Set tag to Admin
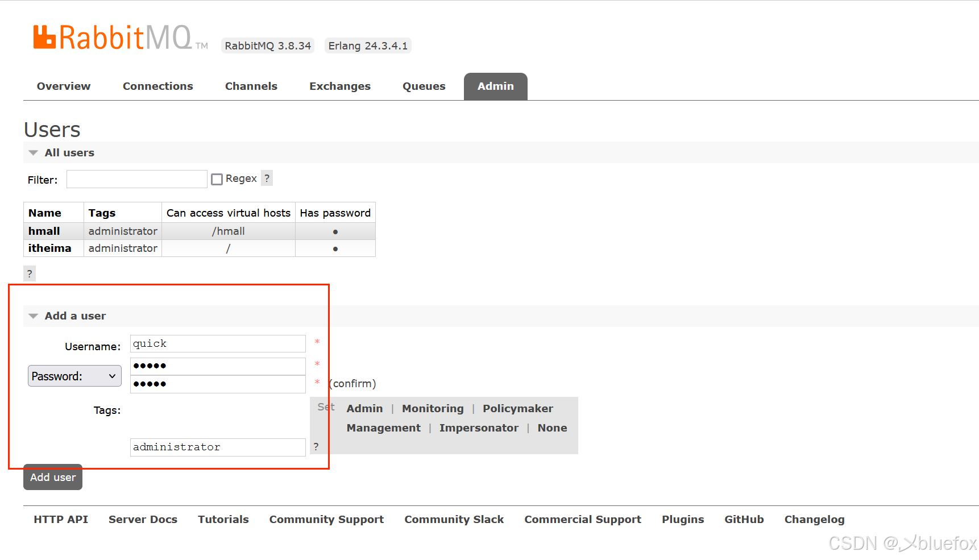Screen dimensions: 979x560 coord(364,408)
